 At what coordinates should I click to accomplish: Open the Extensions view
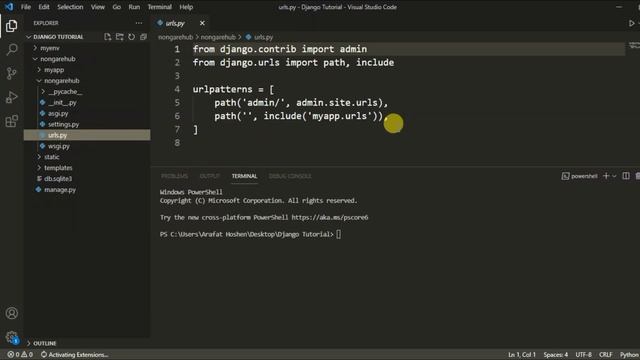point(11,121)
